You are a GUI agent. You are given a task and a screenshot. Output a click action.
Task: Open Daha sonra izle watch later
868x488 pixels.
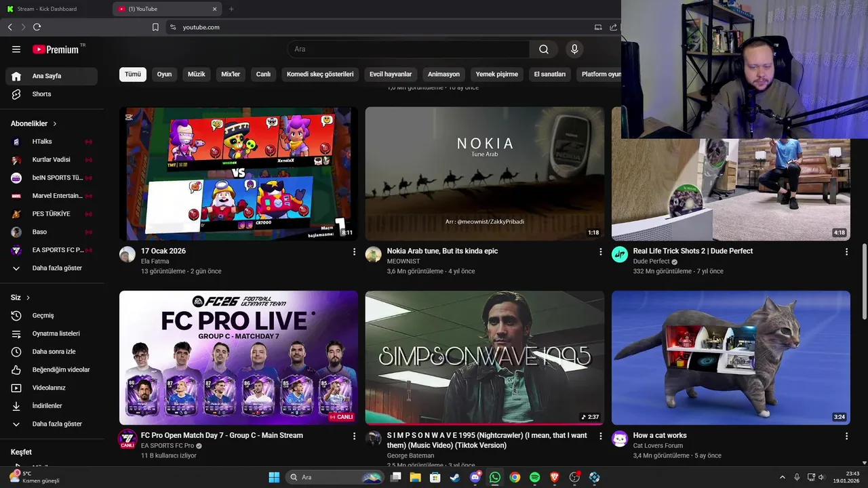click(52, 352)
